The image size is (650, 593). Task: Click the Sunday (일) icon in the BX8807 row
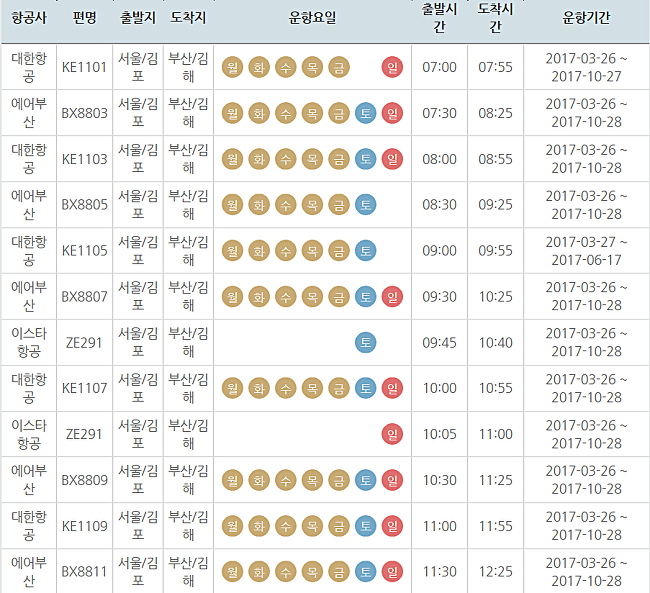point(392,297)
